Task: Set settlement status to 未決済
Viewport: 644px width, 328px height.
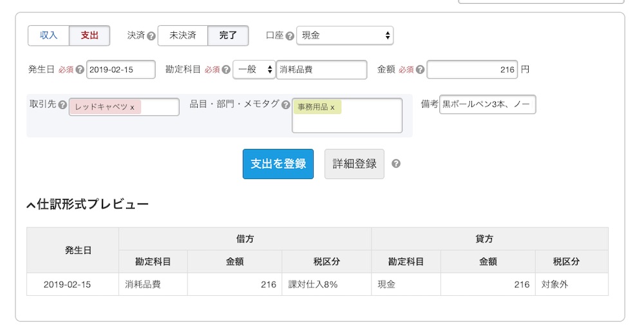Action: coord(183,35)
